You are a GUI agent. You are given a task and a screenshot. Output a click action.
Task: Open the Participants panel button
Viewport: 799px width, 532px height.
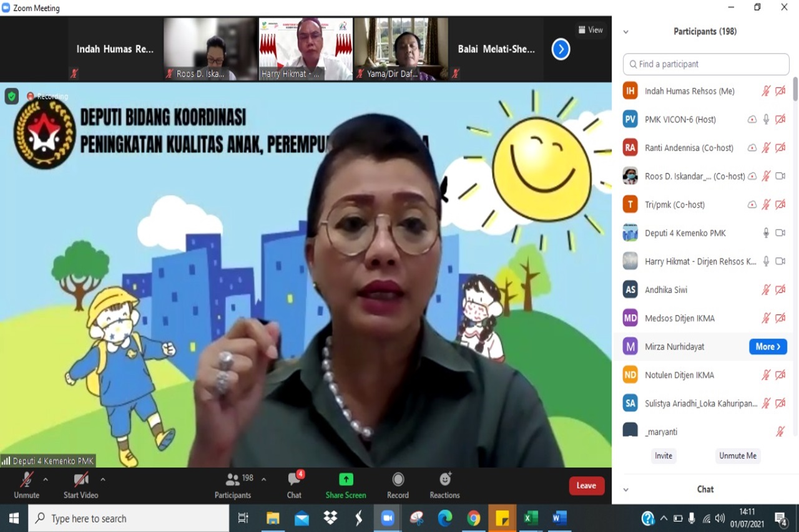pyautogui.click(x=233, y=485)
